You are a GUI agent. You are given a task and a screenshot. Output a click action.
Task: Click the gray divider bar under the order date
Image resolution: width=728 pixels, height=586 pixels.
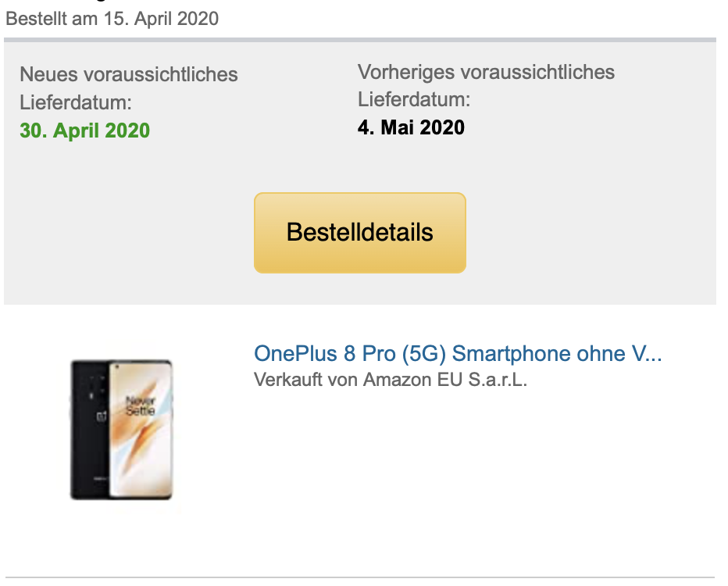[x=360, y=40]
